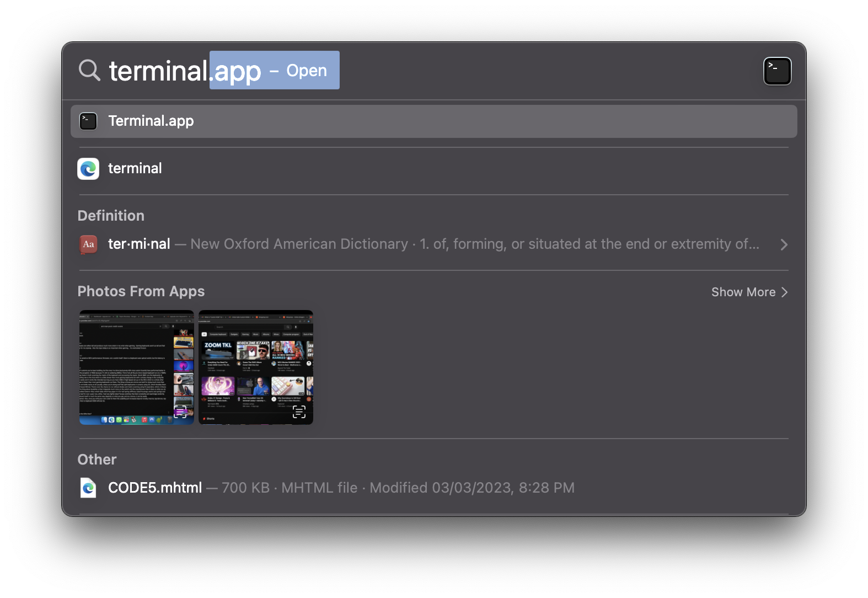Click the highlighted '– Open' completion text

pos(298,71)
